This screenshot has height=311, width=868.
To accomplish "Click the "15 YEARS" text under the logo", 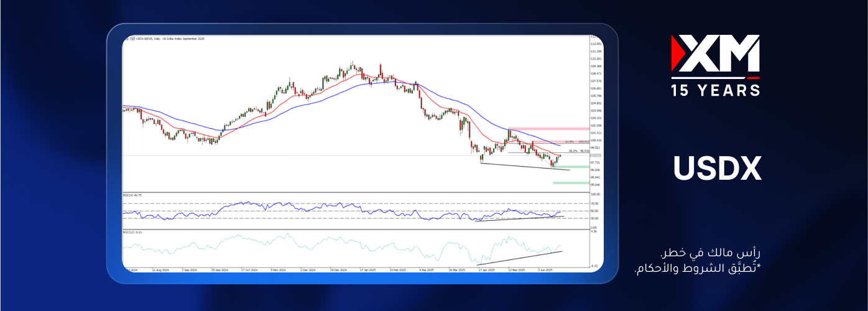I will pyautogui.click(x=716, y=91).
